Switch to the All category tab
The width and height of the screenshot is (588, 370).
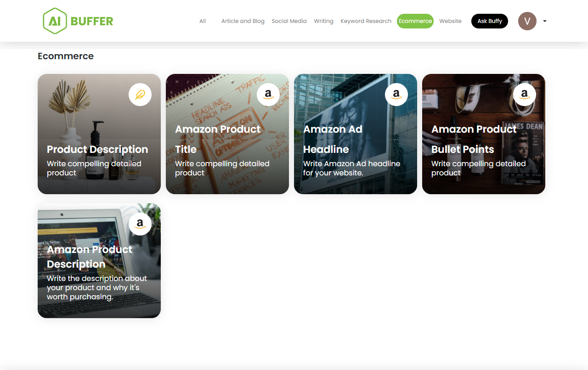203,21
